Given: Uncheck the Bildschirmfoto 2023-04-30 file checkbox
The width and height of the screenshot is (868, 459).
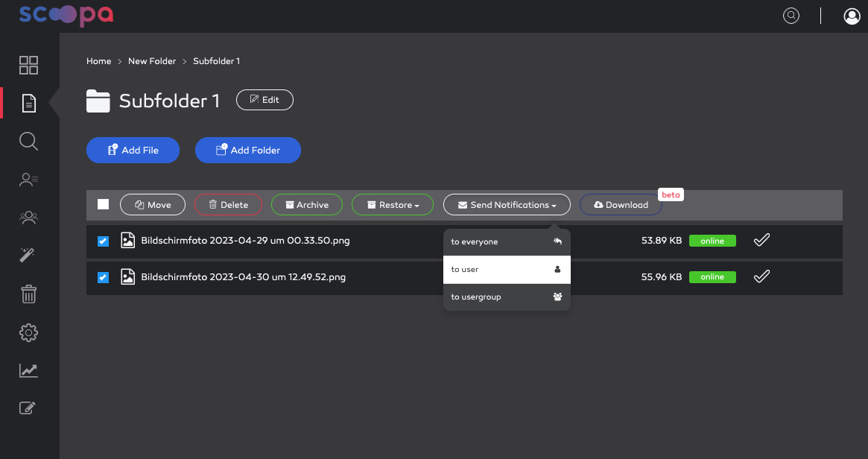Looking at the screenshot, I should [x=103, y=277].
